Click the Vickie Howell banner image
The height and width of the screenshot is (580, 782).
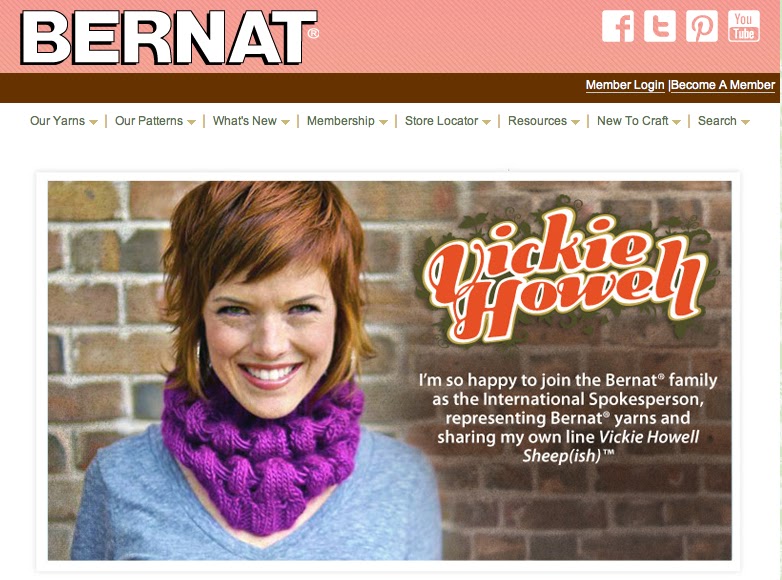pos(390,371)
